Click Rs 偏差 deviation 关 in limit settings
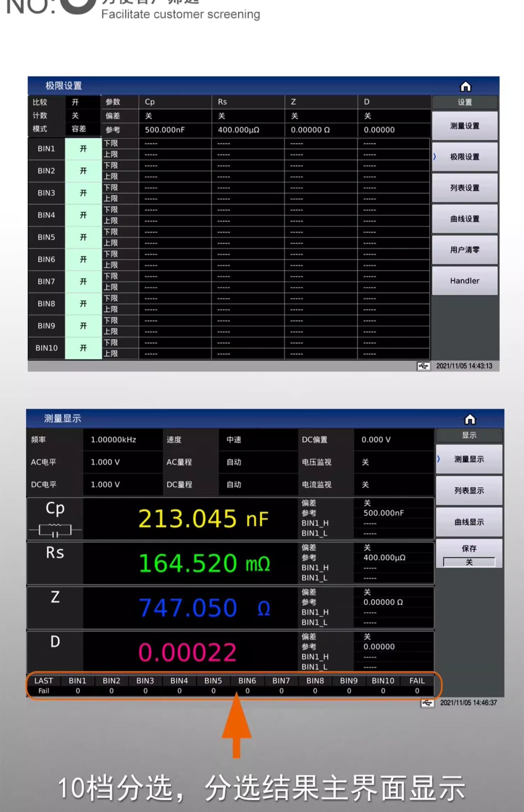Image resolution: width=524 pixels, height=812 pixels. 248,116
